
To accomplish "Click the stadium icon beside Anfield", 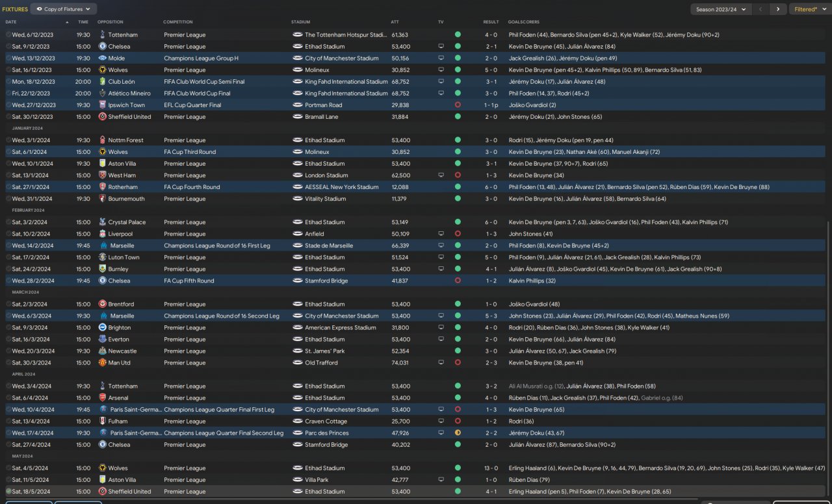I will click(297, 234).
